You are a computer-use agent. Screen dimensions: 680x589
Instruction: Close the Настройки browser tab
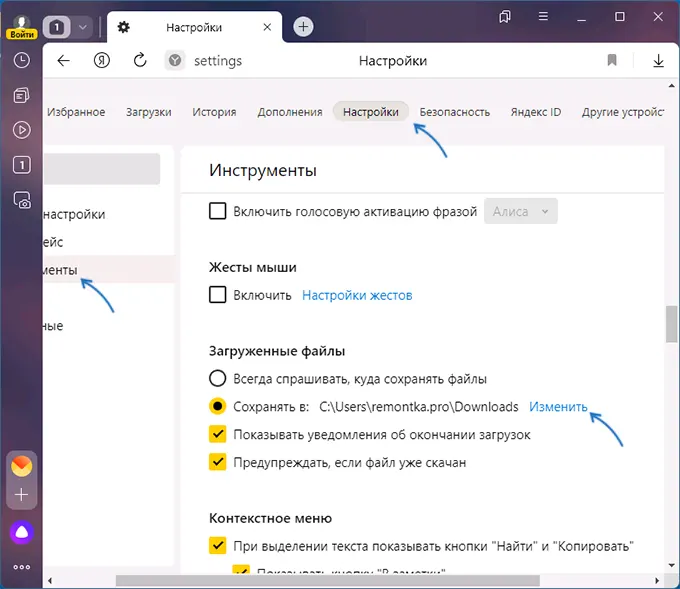267,27
